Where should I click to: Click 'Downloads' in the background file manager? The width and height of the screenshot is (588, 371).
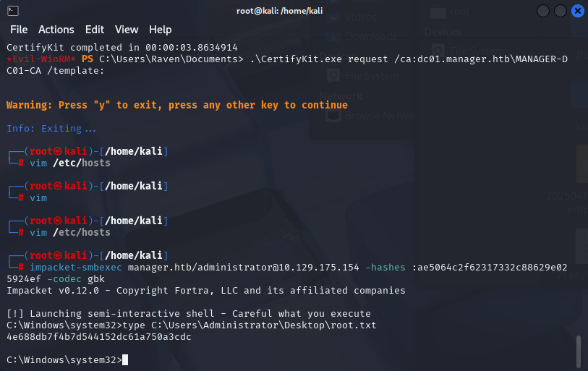(x=370, y=36)
